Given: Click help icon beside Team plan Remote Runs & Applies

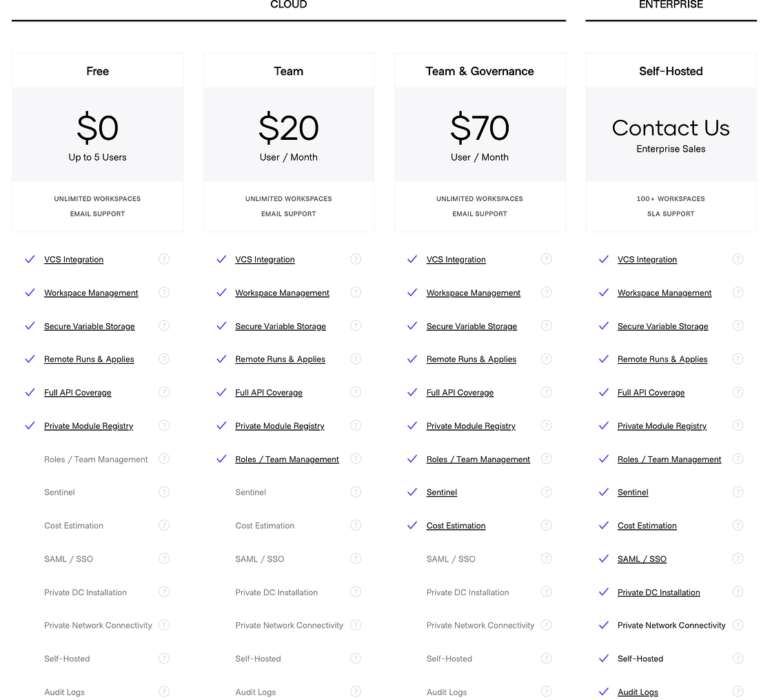Looking at the screenshot, I should click(356, 359).
